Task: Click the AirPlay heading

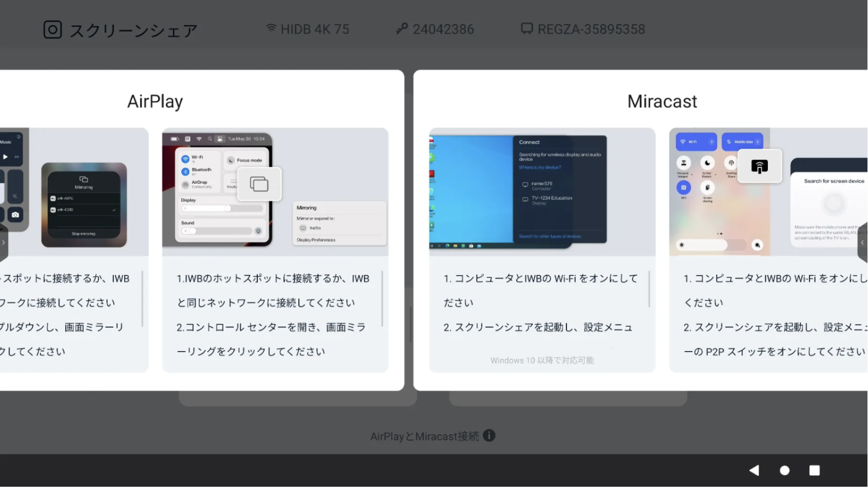Action: tap(155, 101)
